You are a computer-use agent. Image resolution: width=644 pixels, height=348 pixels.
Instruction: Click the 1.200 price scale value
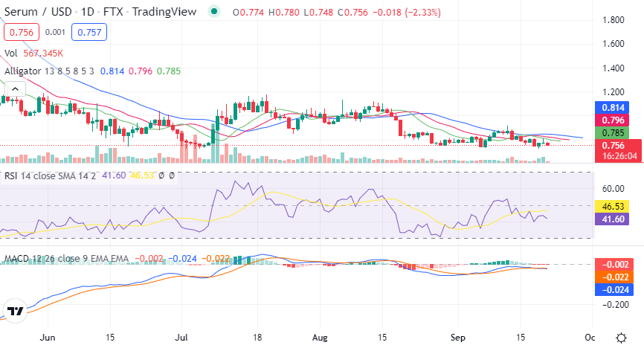[613, 92]
